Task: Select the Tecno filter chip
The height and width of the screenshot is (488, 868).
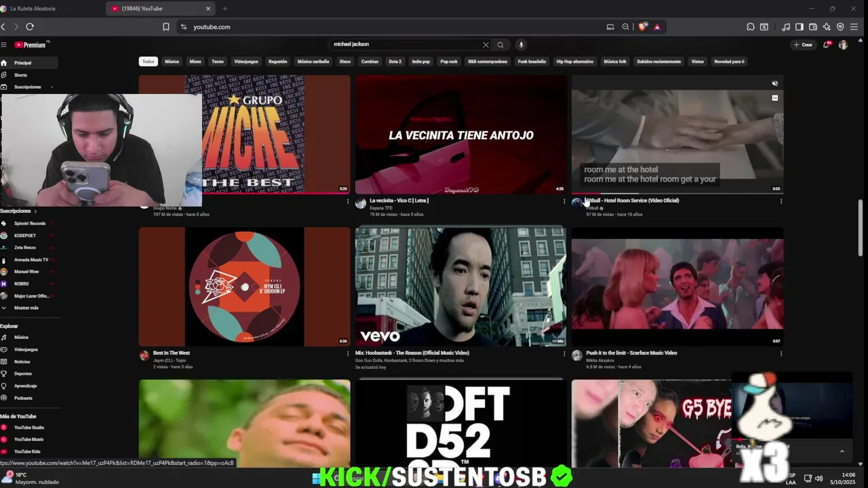Action: (218, 62)
